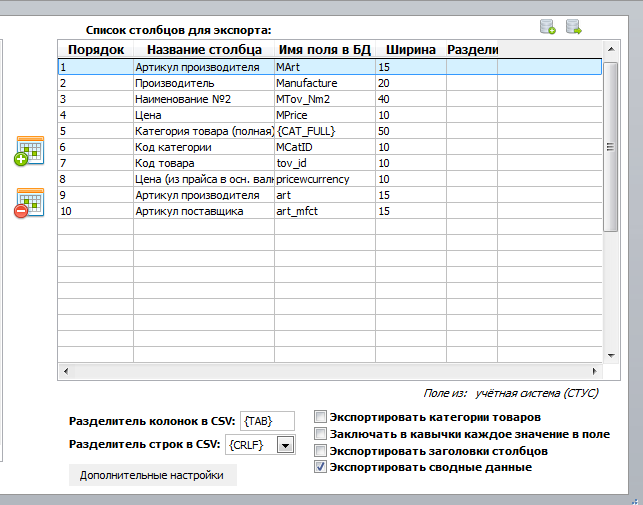643x505 pixels.
Task: Click the width cell '20'
Action: [411, 83]
